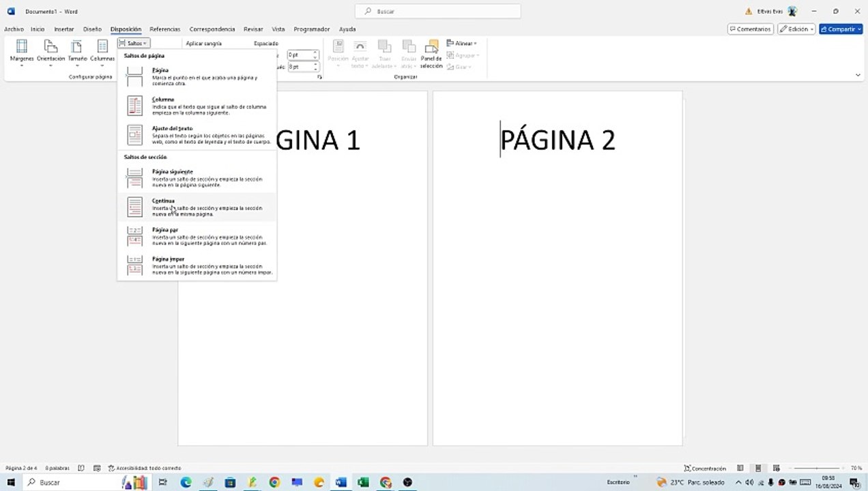Insert a Página page break

[197, 77]
